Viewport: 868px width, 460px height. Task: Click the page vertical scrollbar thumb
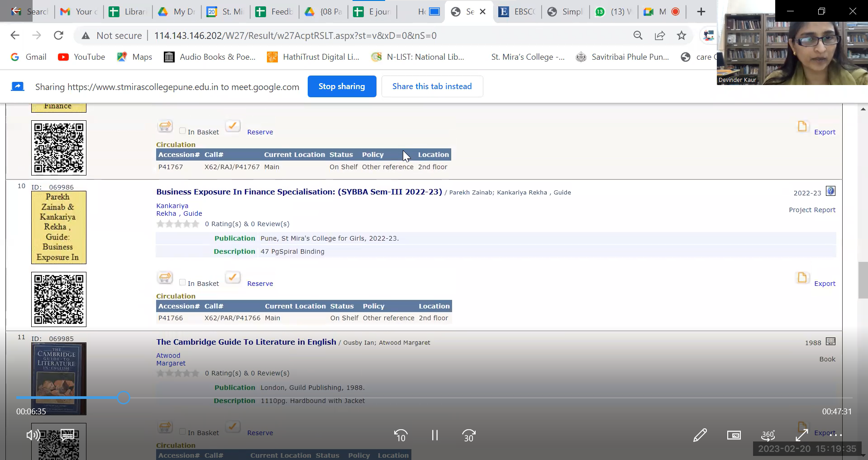863,280
